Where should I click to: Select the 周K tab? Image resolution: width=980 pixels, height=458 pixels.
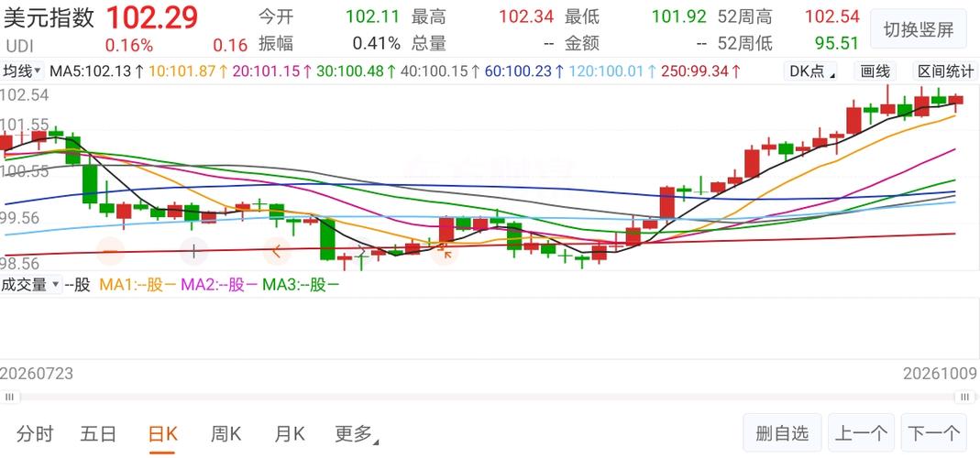226,433
